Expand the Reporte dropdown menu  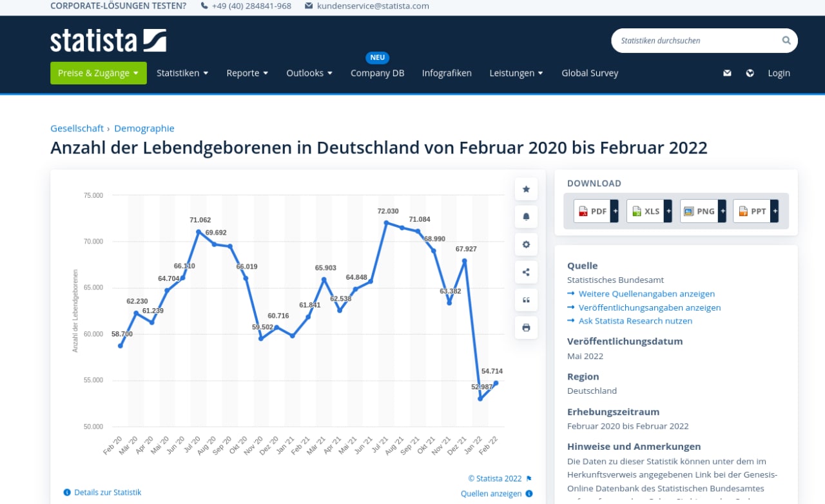tap(247, 73)
